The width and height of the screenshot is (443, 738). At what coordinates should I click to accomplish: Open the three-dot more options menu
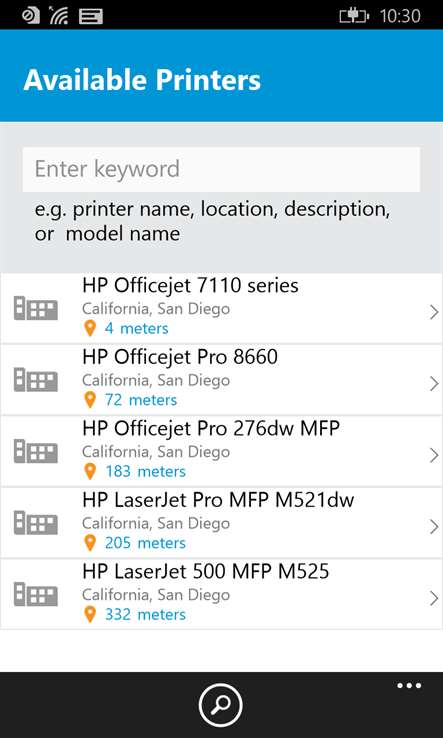(409, 686)
